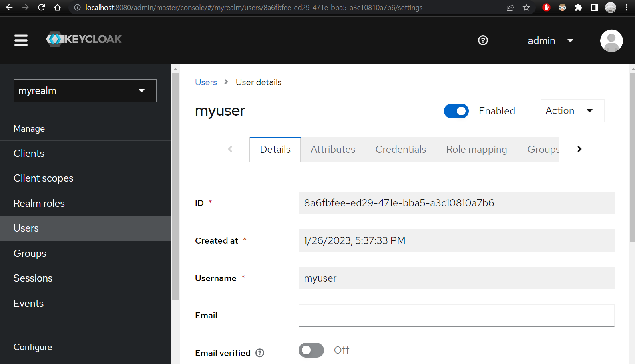Focus the Email input field
The image size is (635, 364).
[x=456, y=316]
